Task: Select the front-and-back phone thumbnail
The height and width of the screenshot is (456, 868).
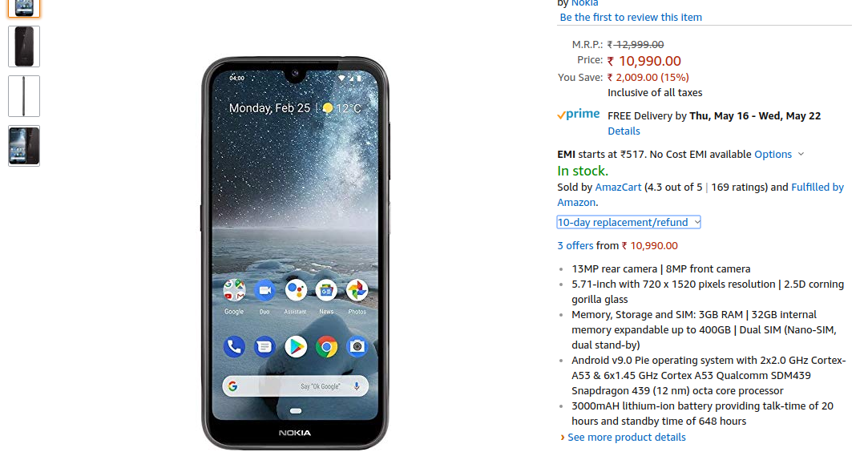Action: click(24, 146)
